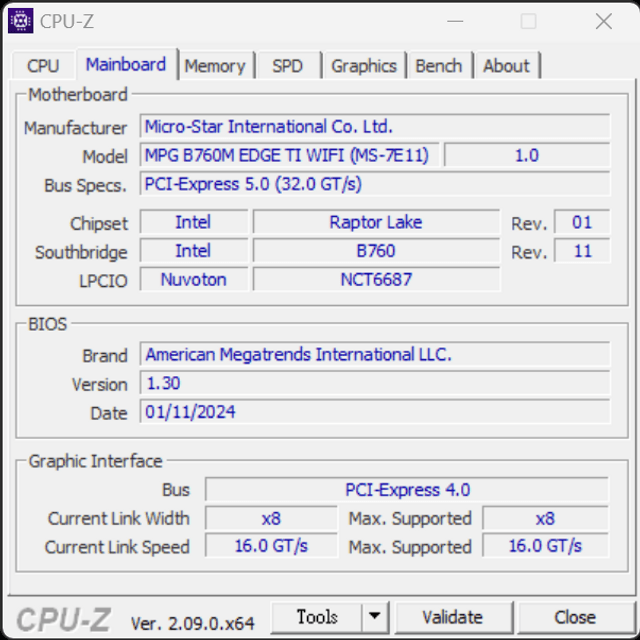Click the NCT6687 LPCIO model field
The image size is (640, 640).
(376, 279)
